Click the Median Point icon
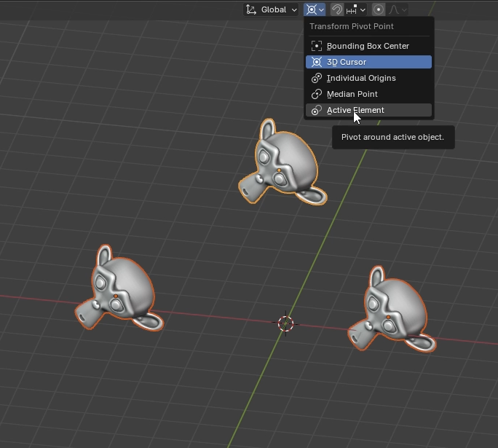Viewport: 498px width, 448px height. [x=316, y=94]
